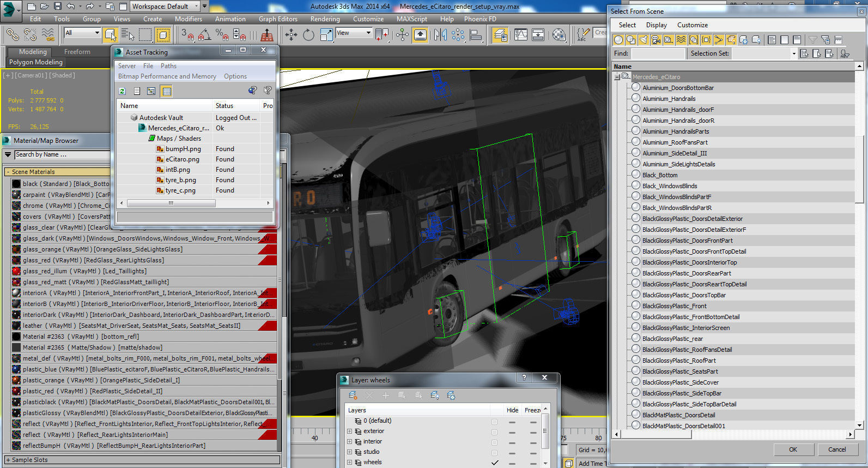Click the Find input field

pos(658,53)
